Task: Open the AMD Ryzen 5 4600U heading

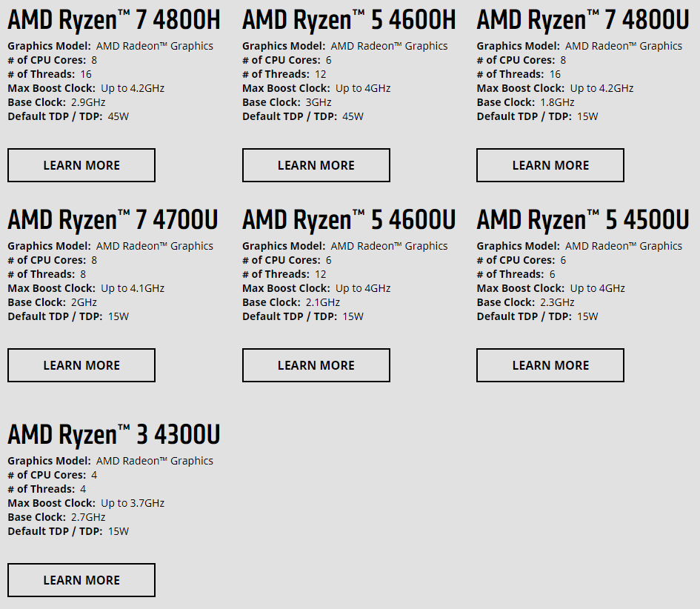Action: coord(349,219)
